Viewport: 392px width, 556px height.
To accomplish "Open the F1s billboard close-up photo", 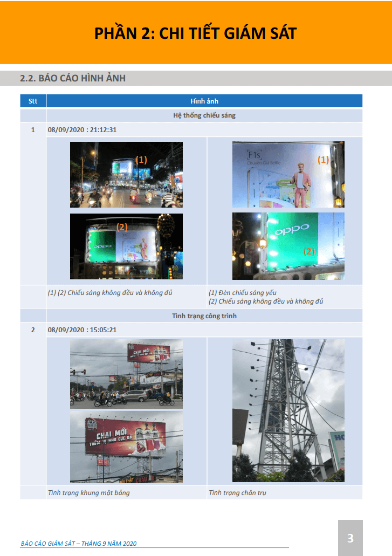I will pos(288,175).
